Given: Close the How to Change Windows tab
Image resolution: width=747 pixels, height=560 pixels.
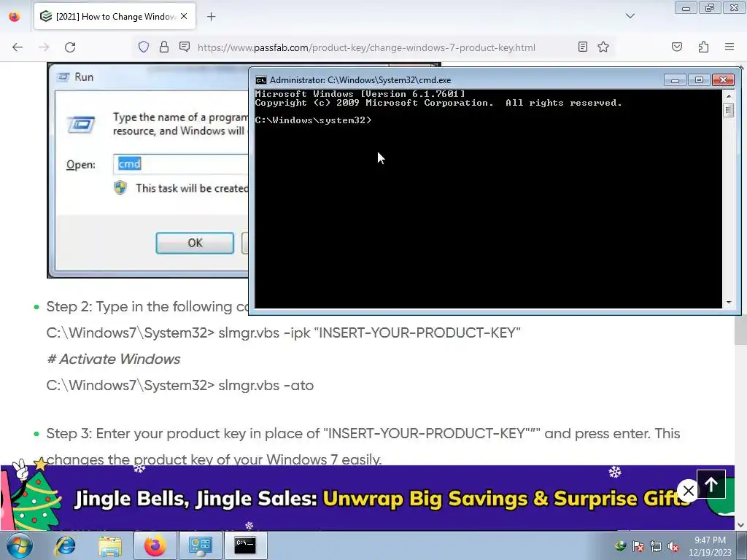Looking at the screenshot, I should click(x=184, y=16).
